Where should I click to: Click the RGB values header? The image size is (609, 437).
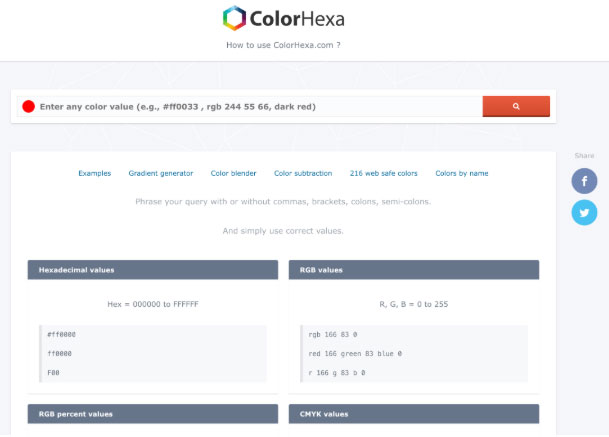(414, 270)
